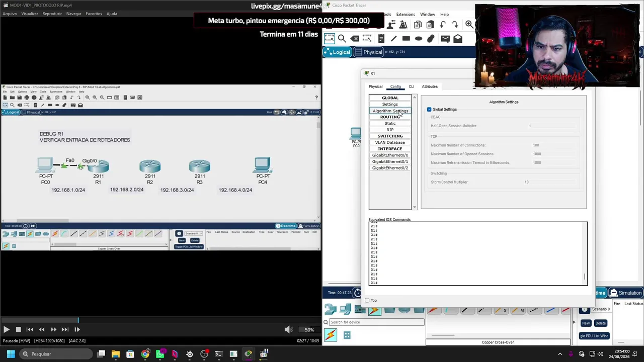Click the Windows Start button

click(11, 354)
